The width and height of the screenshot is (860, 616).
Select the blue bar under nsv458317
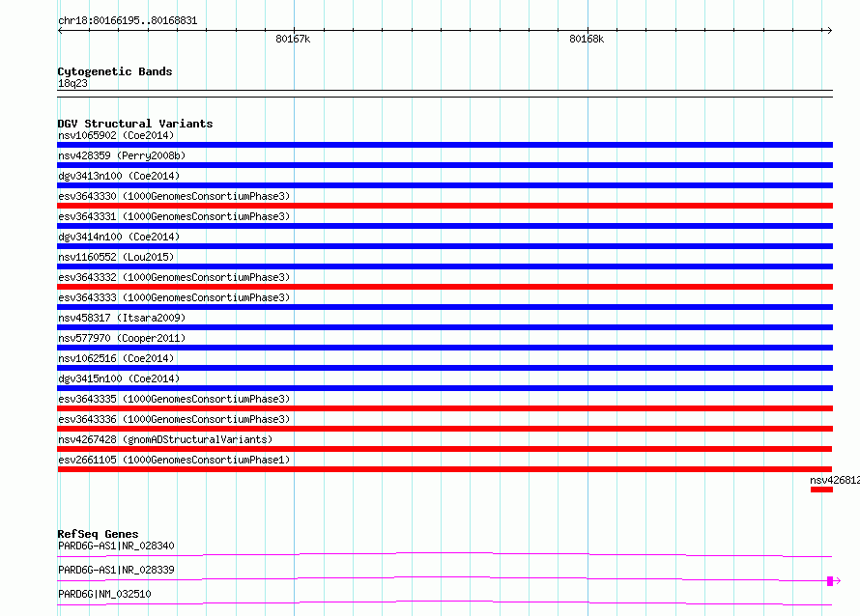tap(444, 327)
